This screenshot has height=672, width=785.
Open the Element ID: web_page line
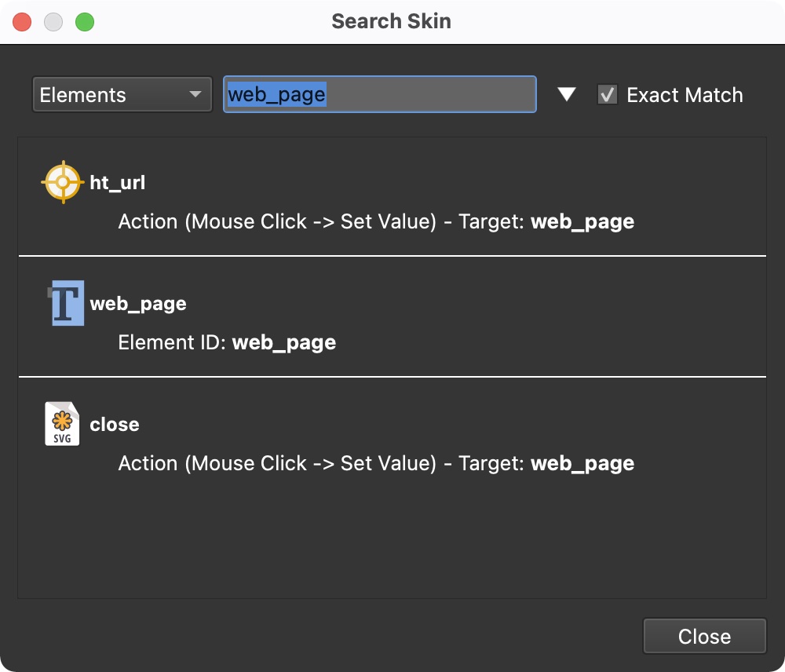coord(227,343)
